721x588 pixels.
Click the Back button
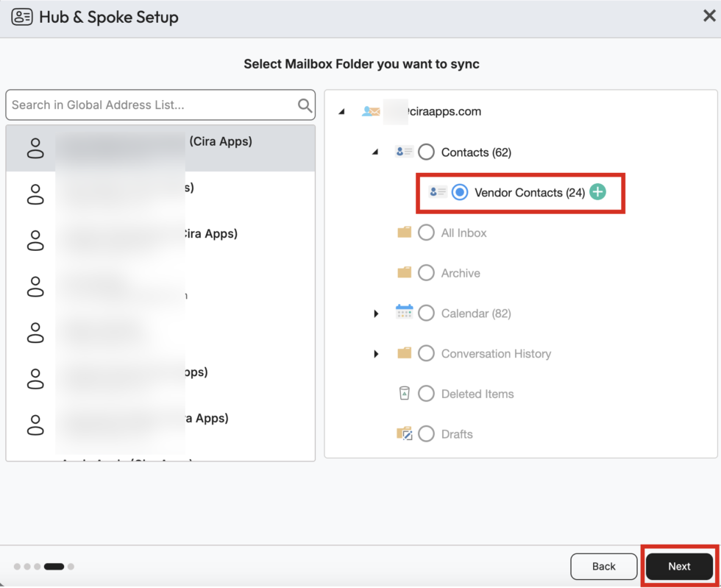[603, 566]
